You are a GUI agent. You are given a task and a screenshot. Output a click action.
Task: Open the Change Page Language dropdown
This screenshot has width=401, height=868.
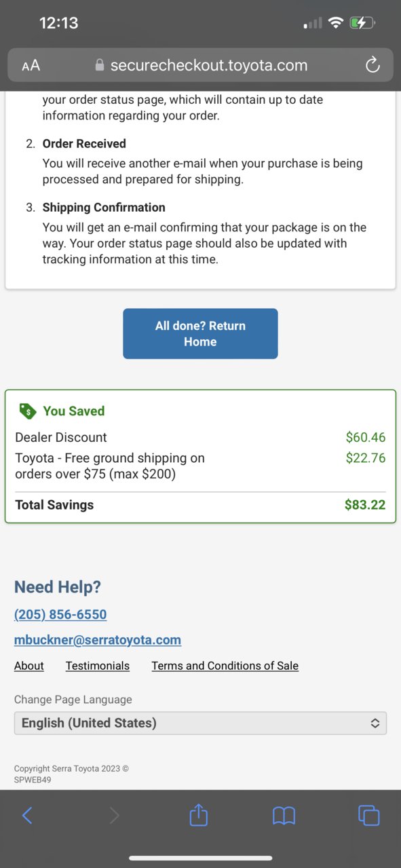click(x=200, y=723)
